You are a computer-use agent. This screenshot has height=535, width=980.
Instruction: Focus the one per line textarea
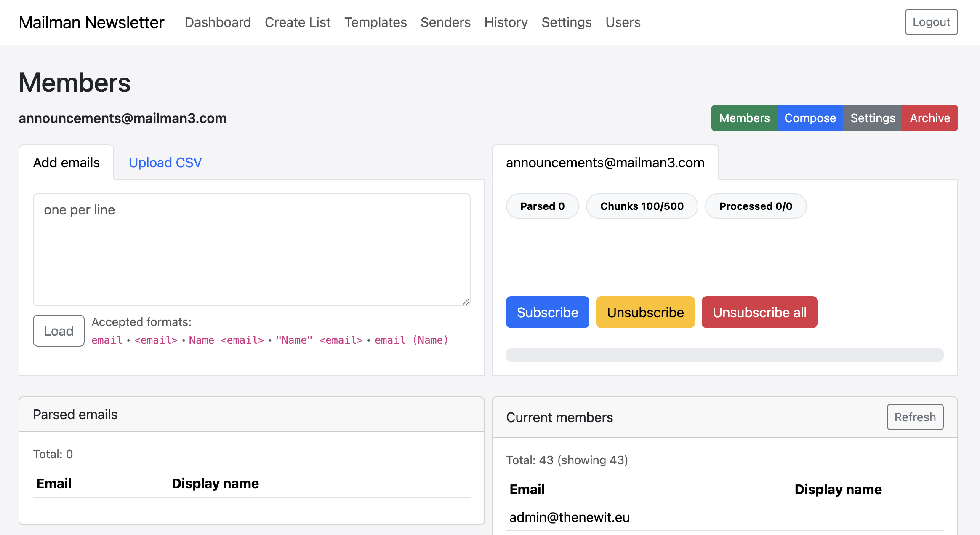pyautogui.click(x=251, y=249)
